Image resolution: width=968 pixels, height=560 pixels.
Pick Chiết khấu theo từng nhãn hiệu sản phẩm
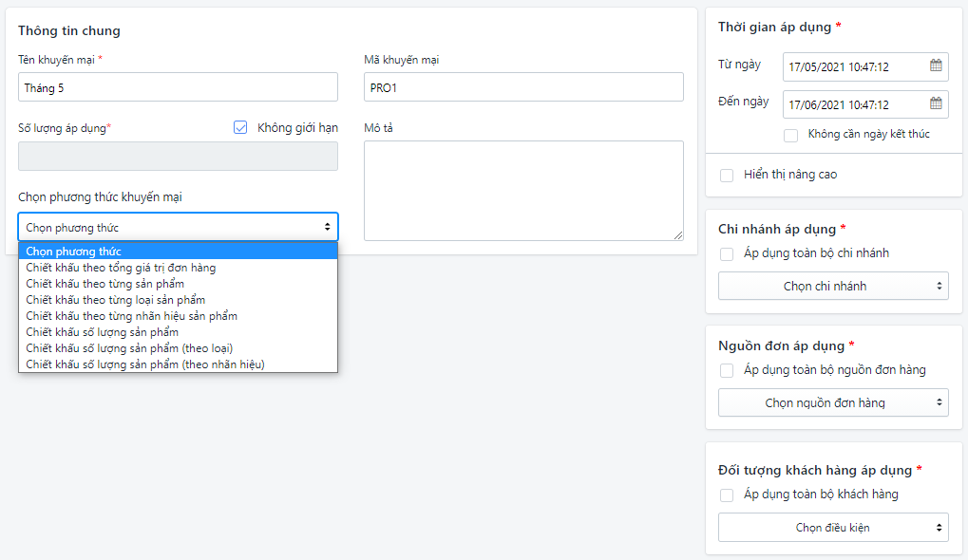(131, 316)
